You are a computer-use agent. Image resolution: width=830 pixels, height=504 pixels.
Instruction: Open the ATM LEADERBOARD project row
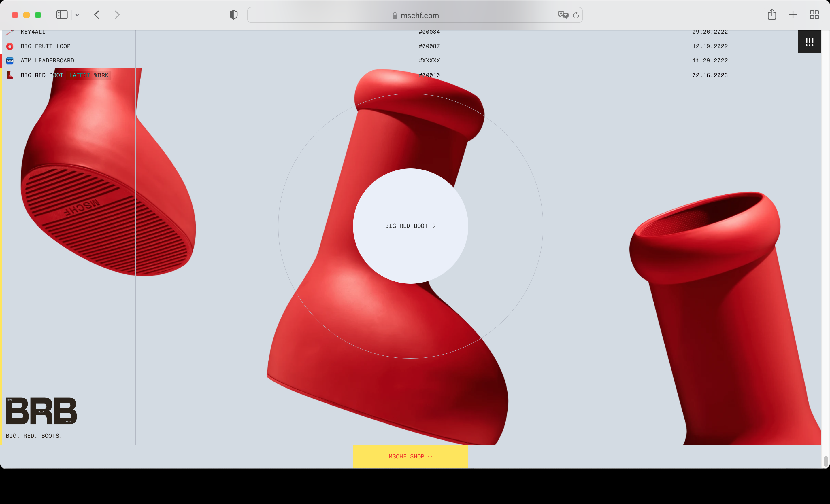[x=411, y=61]
